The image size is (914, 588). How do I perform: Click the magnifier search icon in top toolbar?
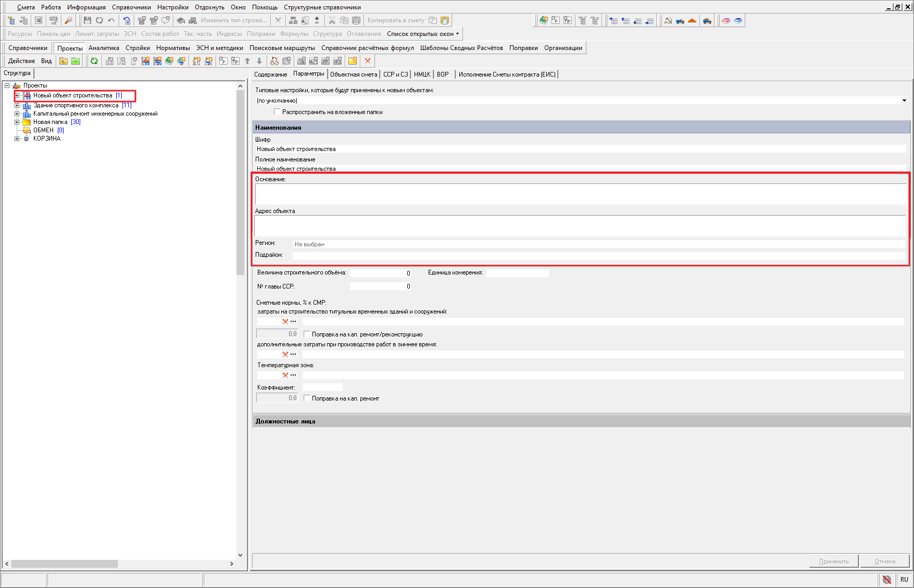(x=68, y=20)
